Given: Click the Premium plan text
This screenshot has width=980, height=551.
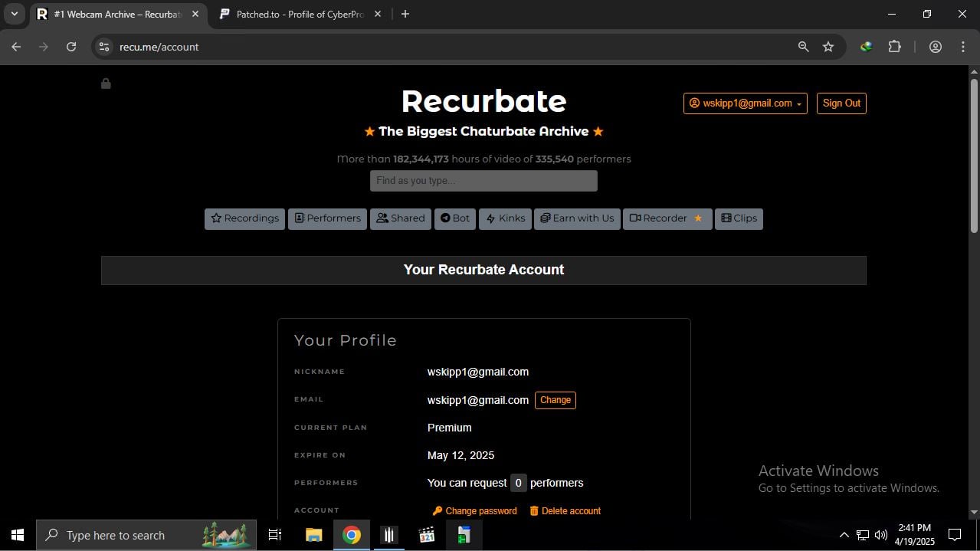Looking at the screenshot, I should click(450, 428).
